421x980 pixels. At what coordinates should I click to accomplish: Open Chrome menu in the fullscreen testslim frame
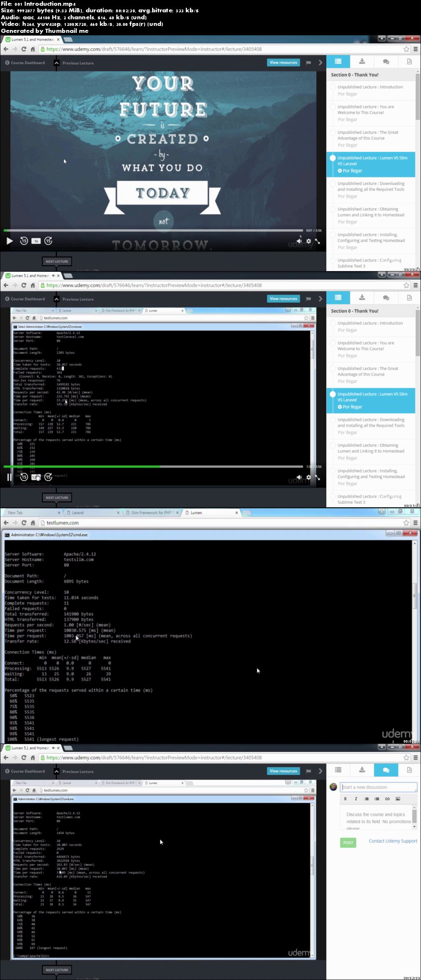coord(415,523)
